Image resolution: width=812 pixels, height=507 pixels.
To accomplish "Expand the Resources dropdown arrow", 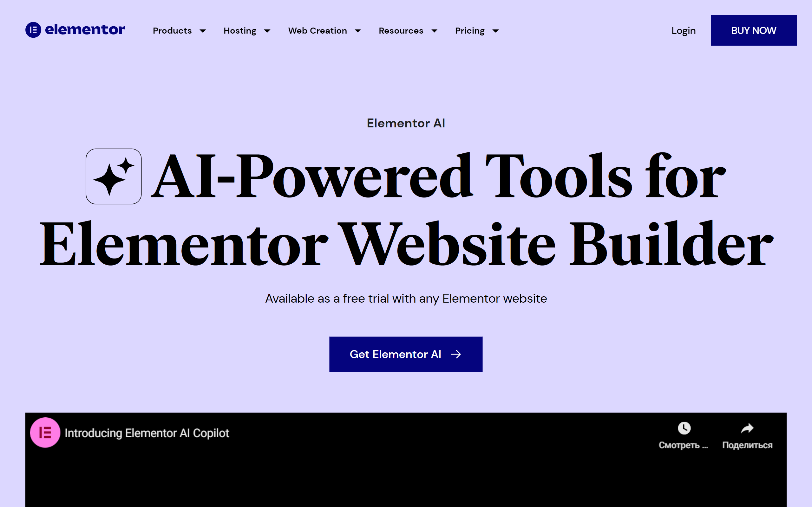I will coord(435,30).
